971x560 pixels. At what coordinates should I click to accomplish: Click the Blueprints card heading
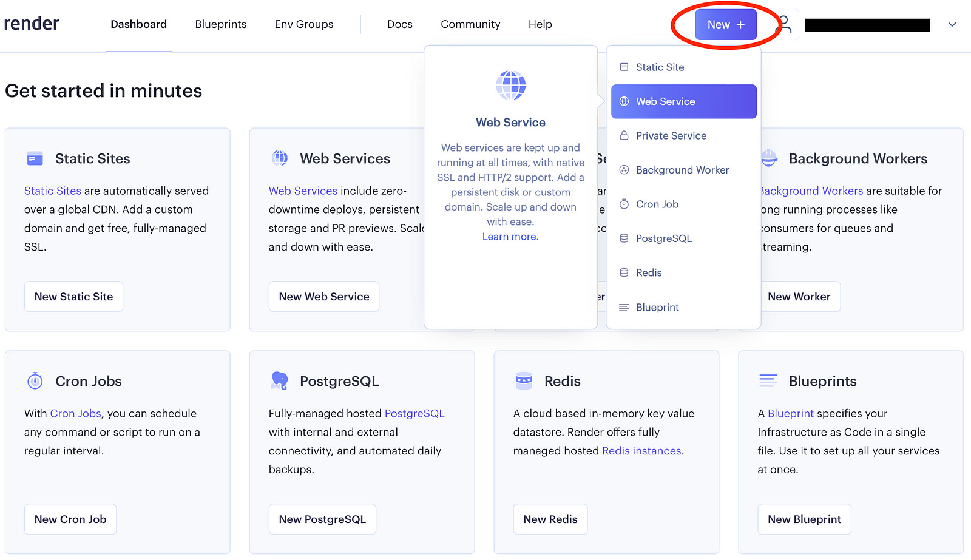823,381
